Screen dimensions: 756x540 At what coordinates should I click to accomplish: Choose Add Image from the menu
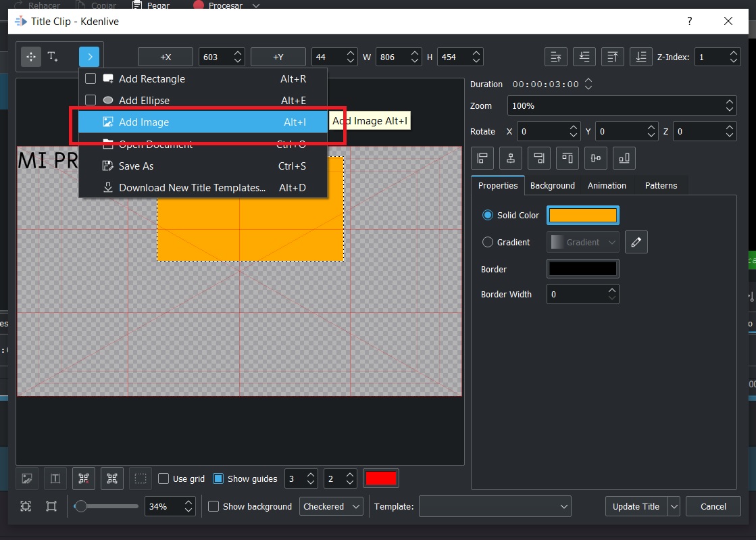click(x=203, y=122)
